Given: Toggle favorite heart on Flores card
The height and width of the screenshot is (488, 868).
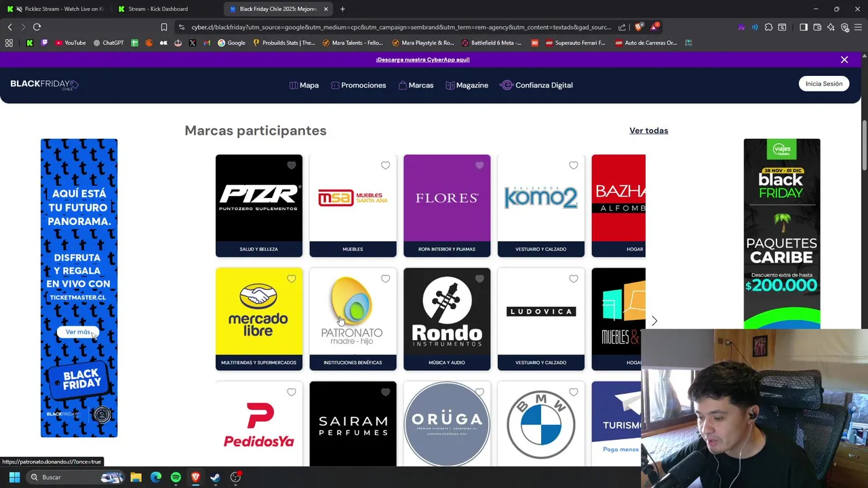Looking at the screenshot, I should tap(479, 165).
